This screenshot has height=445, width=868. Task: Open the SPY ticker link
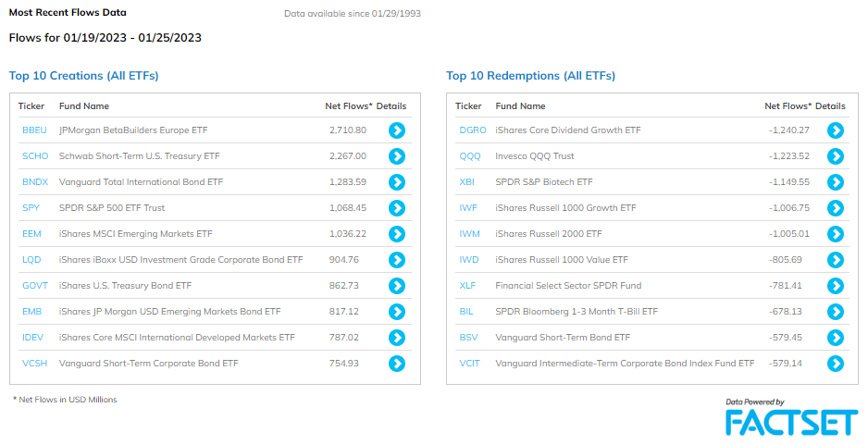[x=31, y=208]
